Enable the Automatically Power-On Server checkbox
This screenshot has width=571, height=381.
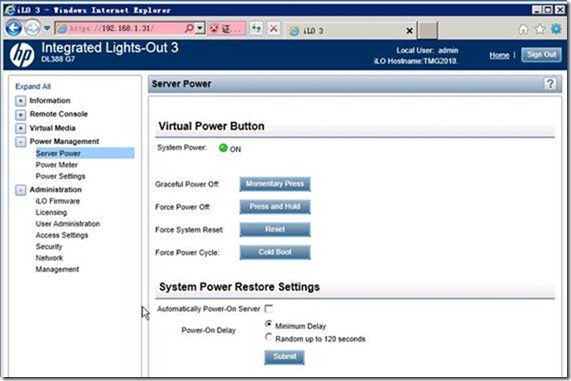(268, 309)
